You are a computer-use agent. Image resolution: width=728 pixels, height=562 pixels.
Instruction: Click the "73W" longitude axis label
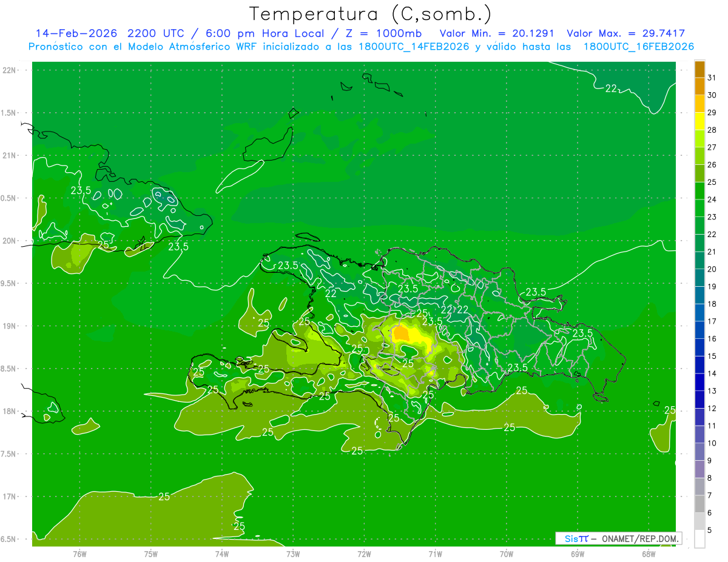click(x=293, y=554)
